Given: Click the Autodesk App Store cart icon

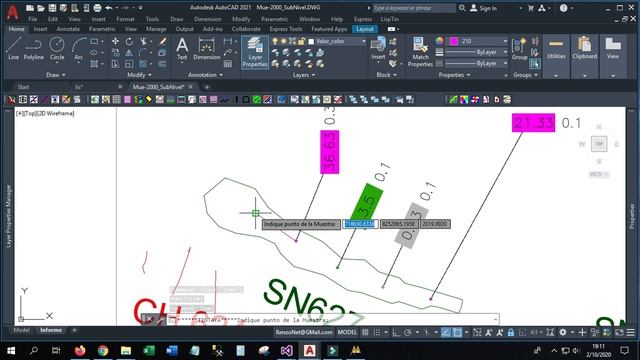Looking at the screenshot, I should coord(531,8).
